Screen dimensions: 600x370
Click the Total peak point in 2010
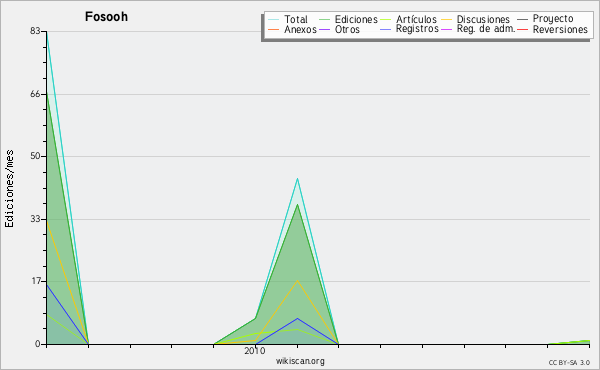coord(297,178)
